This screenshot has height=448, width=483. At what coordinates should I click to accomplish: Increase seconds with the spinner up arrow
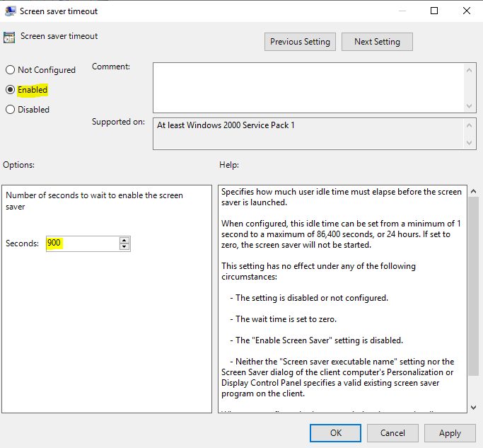coord(124,240)
